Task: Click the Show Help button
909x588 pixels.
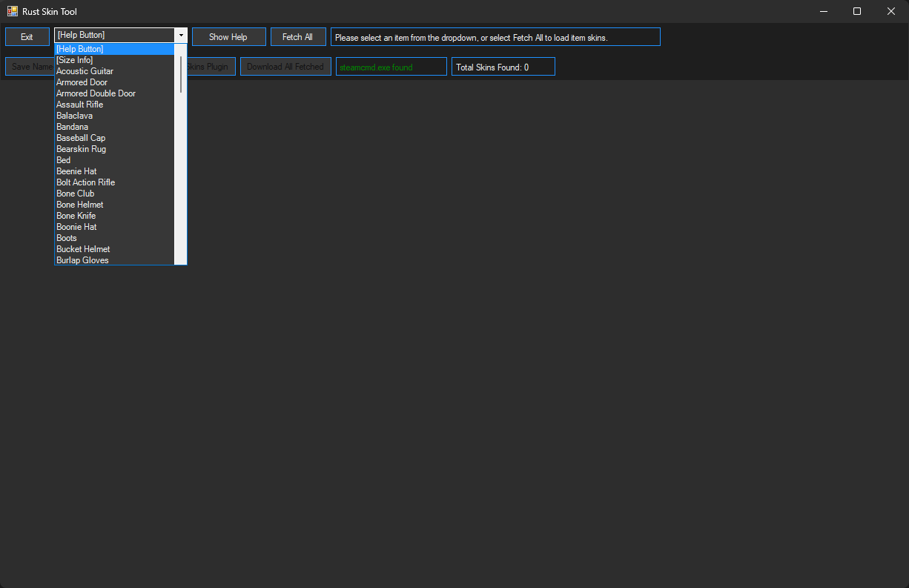Action: (x=228, y=37)
